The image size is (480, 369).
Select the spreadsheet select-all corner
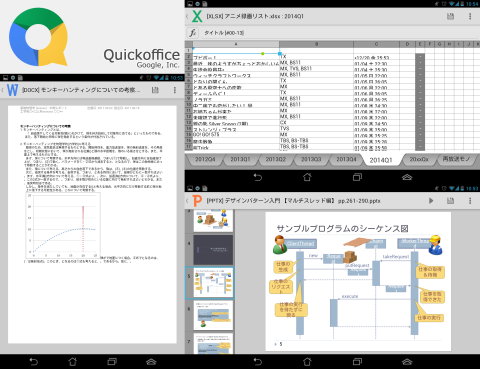[x=189, y=44]
